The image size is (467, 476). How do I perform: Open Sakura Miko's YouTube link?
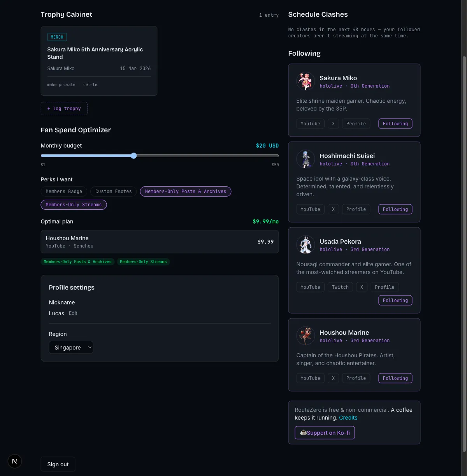point(311,124)
